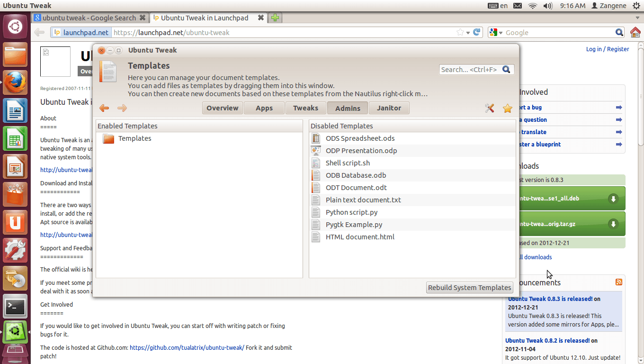The width and height of the screenshot is (644, 364).
Task: Switch to the Overview tab
Action: point(223,108)
